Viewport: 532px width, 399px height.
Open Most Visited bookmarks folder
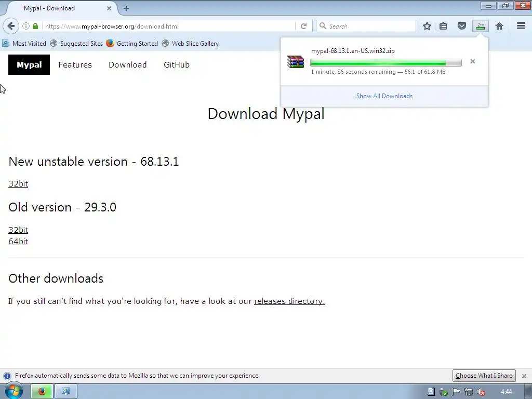point(24,44)
